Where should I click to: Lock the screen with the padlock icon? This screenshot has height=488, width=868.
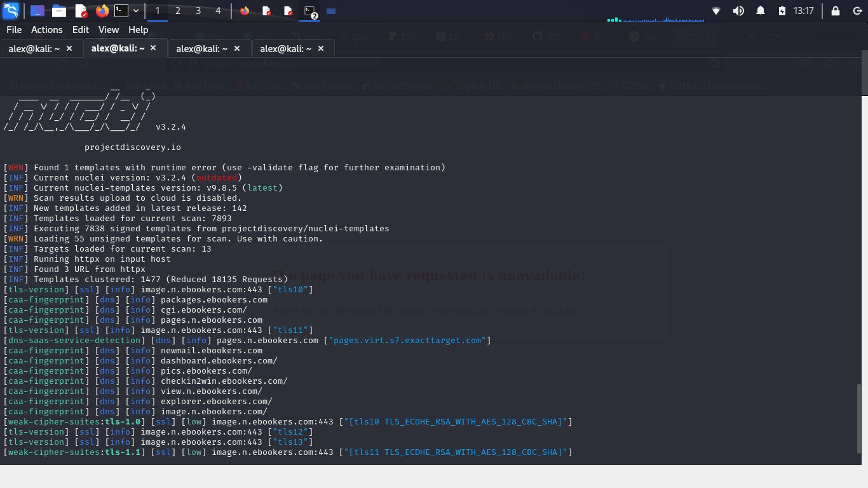[836, 11]
